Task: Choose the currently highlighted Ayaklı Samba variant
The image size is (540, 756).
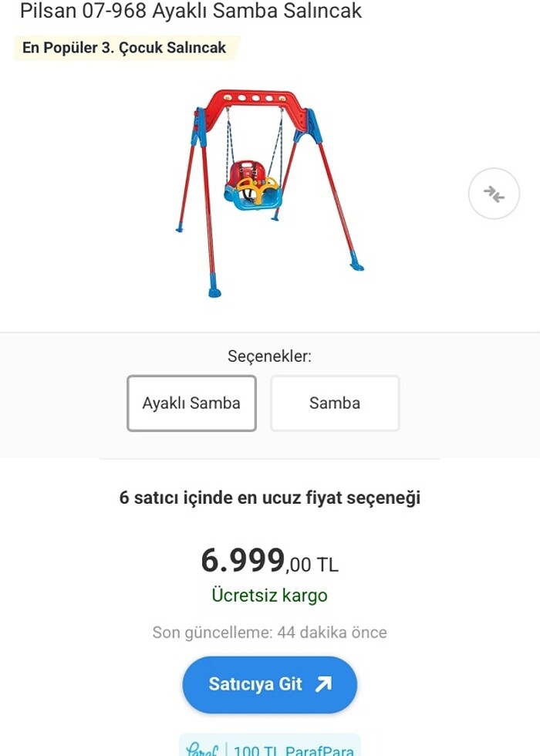Action: point(191,403)
